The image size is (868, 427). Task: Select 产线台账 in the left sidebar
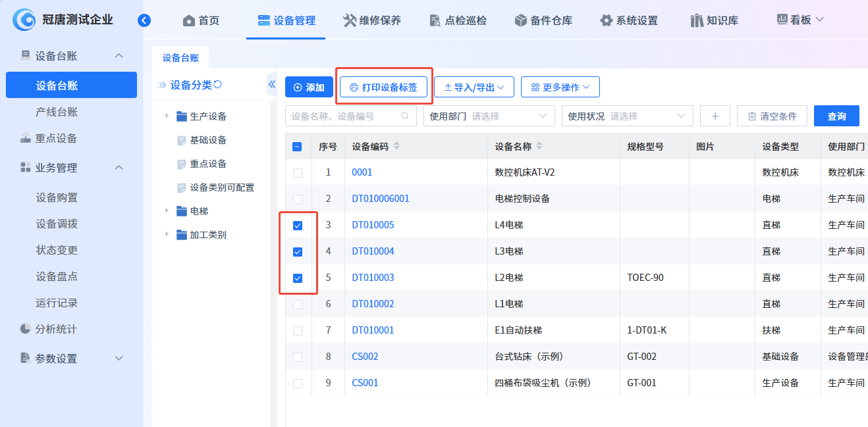(x=57, y=113)
